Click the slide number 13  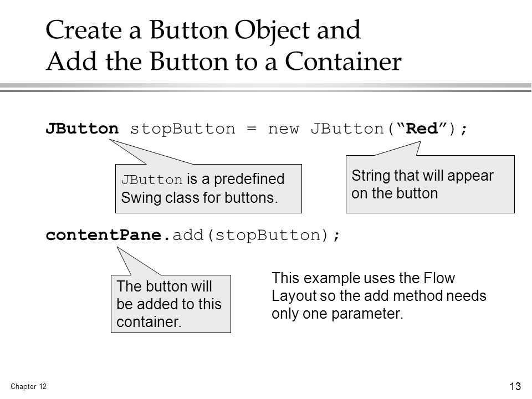[x=515, y=386]
